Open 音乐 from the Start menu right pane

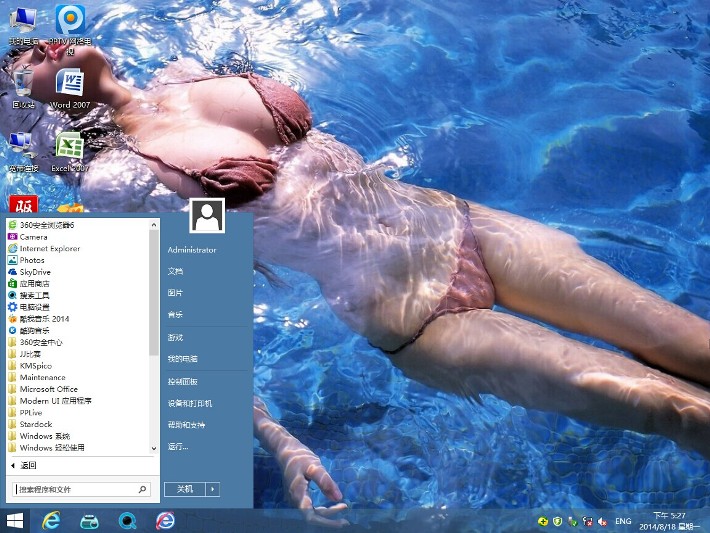tap(175, 314)
